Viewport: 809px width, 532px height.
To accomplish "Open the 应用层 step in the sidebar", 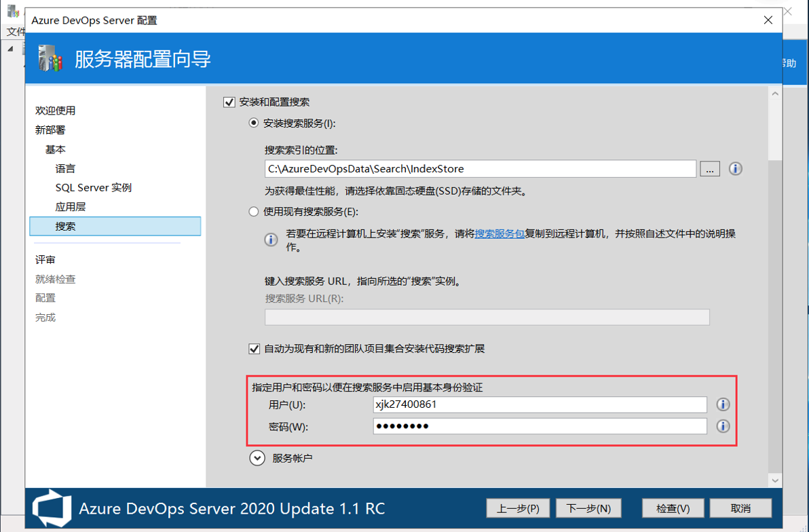I will pos(70,207).
